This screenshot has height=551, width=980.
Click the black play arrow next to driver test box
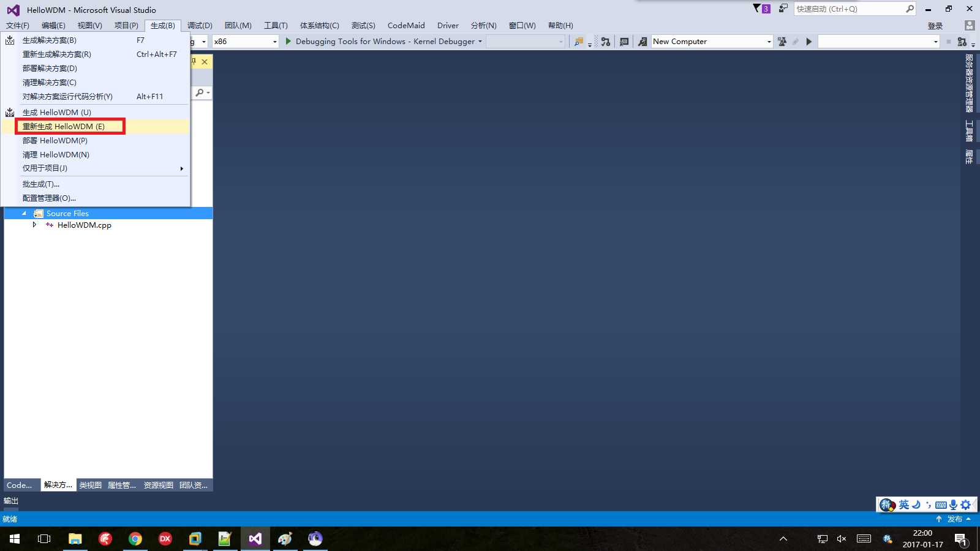(809, 42)
